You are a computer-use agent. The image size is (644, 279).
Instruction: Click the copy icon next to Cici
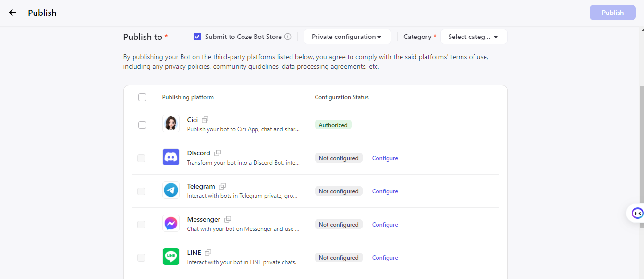(x=205, y=120)
